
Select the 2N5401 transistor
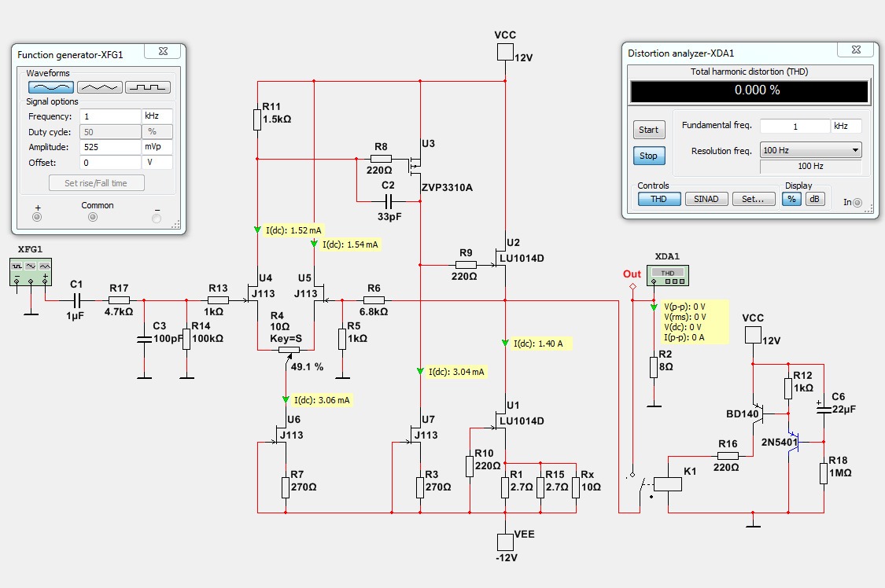[x=794, y=442]
